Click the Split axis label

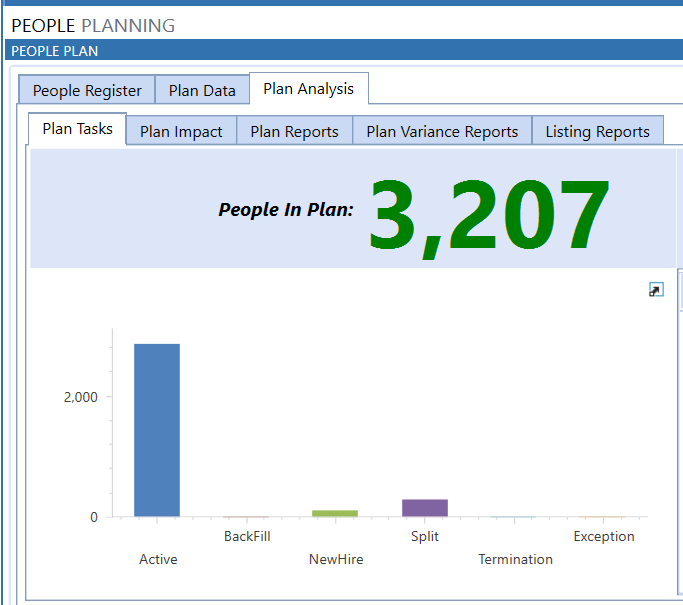425,536
